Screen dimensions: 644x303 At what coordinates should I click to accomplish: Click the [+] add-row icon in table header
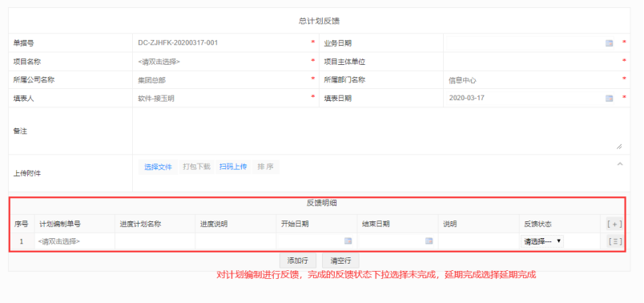[x=614, y=224]
